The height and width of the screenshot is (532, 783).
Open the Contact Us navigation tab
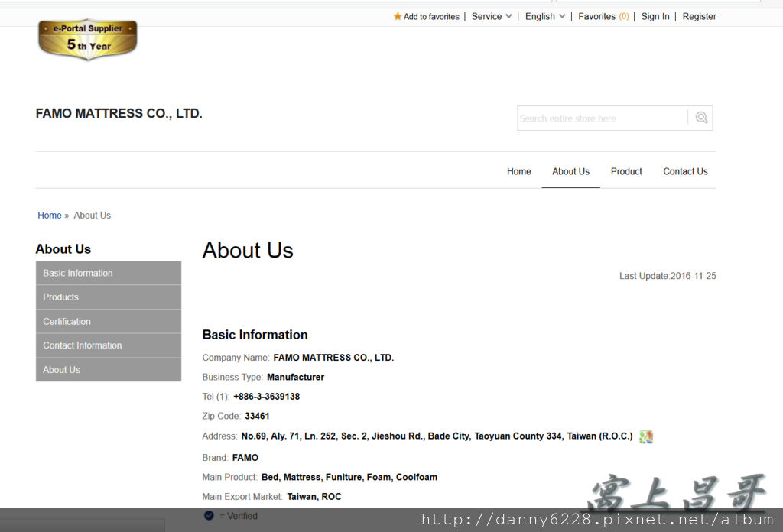pyautogui.click(x=685, y=171)
